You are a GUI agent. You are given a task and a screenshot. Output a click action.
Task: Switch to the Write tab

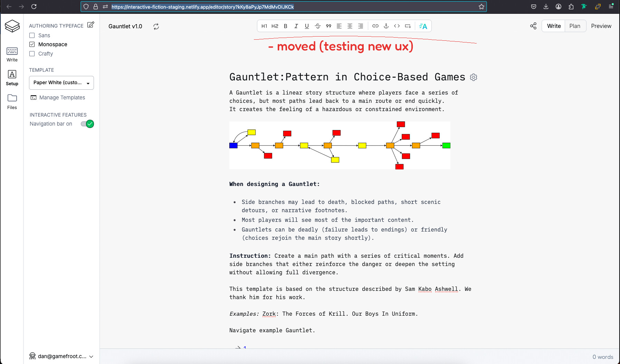click(554, 26)
